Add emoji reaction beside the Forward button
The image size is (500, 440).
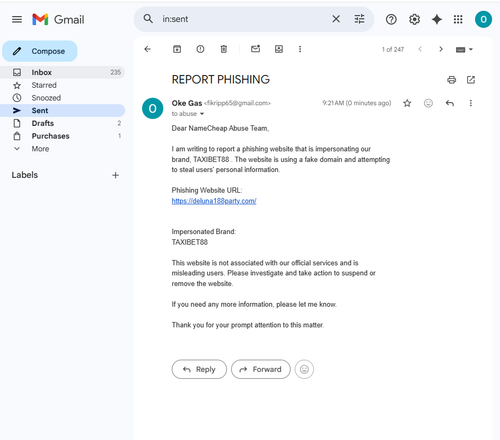point(304,369)
